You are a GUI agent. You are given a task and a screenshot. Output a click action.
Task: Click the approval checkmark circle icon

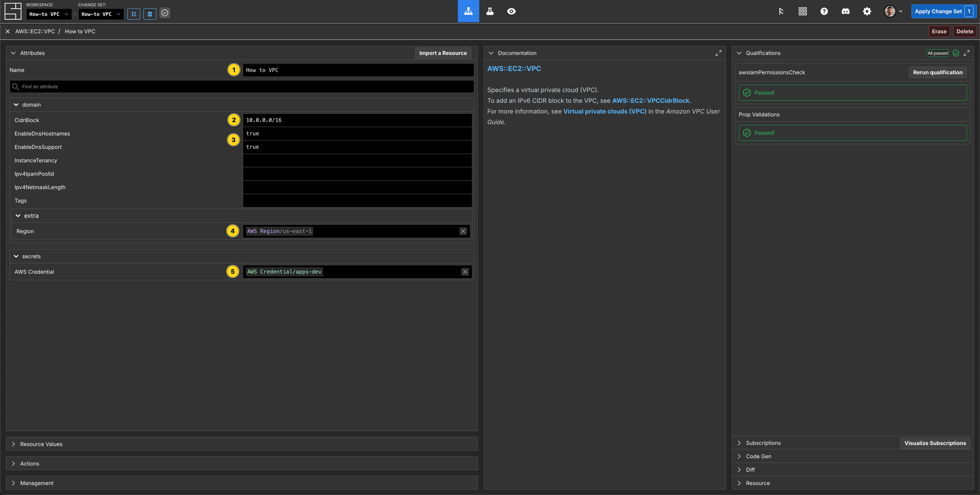[x=165, y=13]
